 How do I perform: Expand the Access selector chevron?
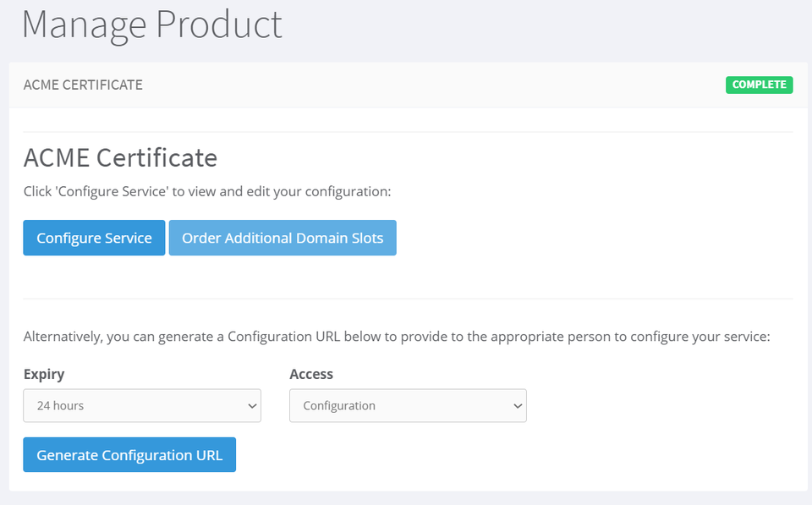[x=517, y=405]
